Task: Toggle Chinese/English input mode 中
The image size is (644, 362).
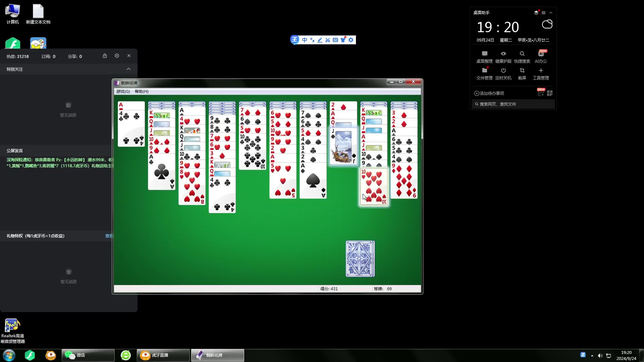Action: (305, 40)
